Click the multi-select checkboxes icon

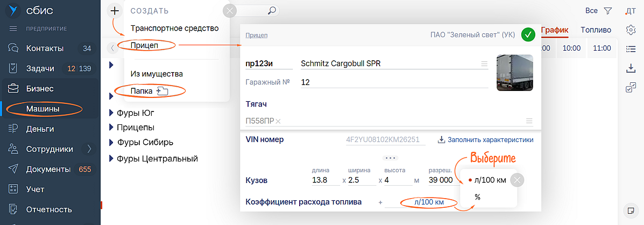(x=631, y=88)
